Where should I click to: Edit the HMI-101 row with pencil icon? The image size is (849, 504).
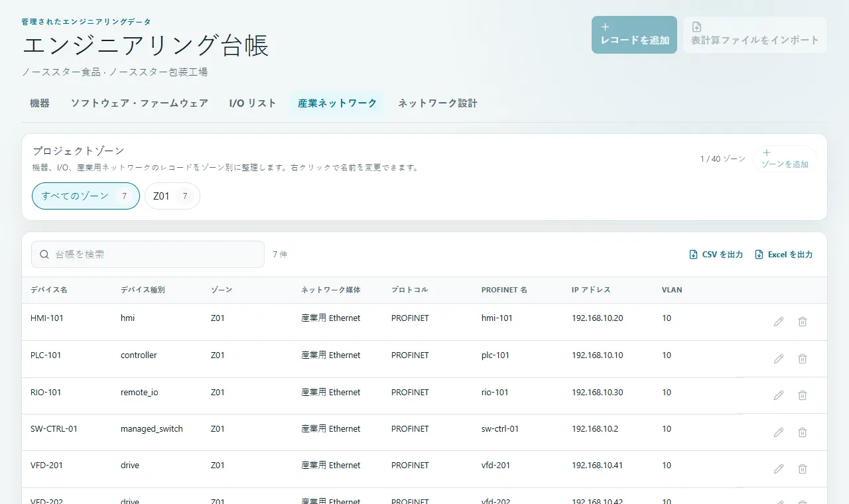(x=779, y=322)
